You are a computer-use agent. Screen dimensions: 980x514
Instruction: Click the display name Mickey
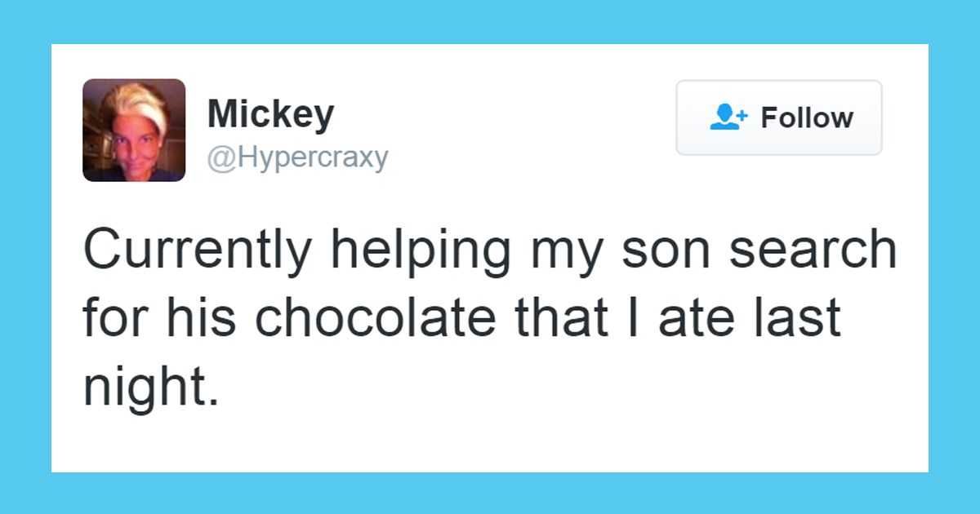[270, 113]
